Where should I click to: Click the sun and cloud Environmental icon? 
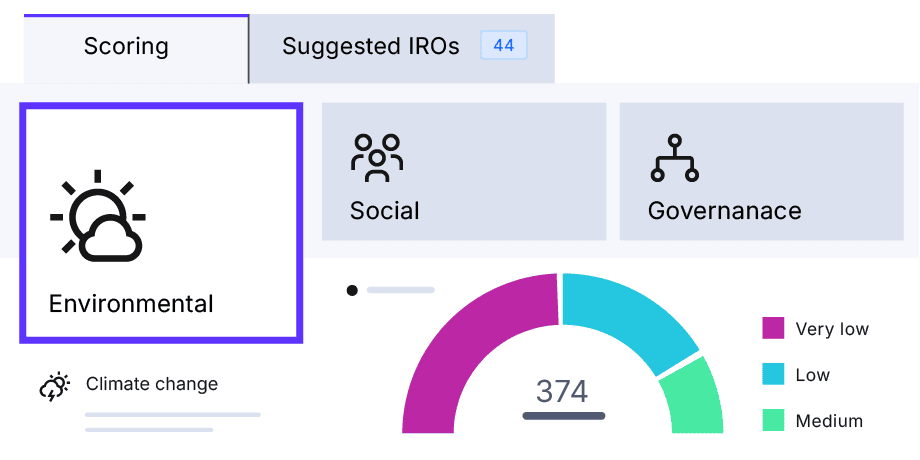97,216
